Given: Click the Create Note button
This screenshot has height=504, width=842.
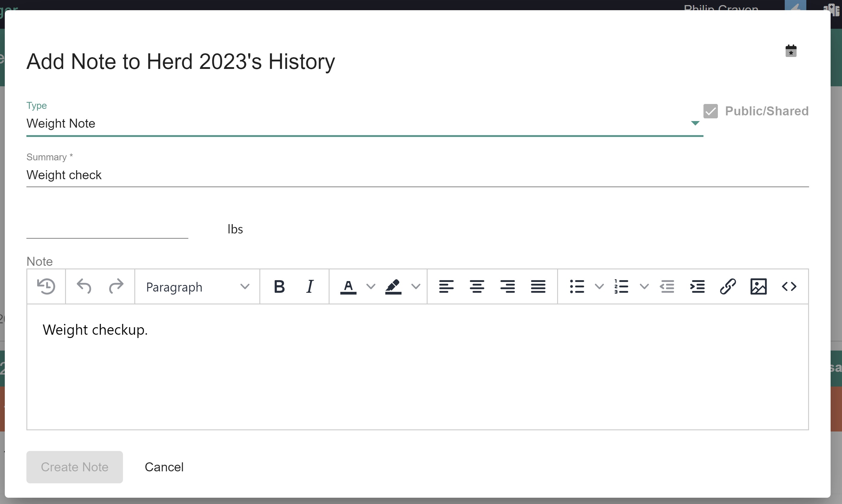Looking at the screenshot, I should 74,467.
